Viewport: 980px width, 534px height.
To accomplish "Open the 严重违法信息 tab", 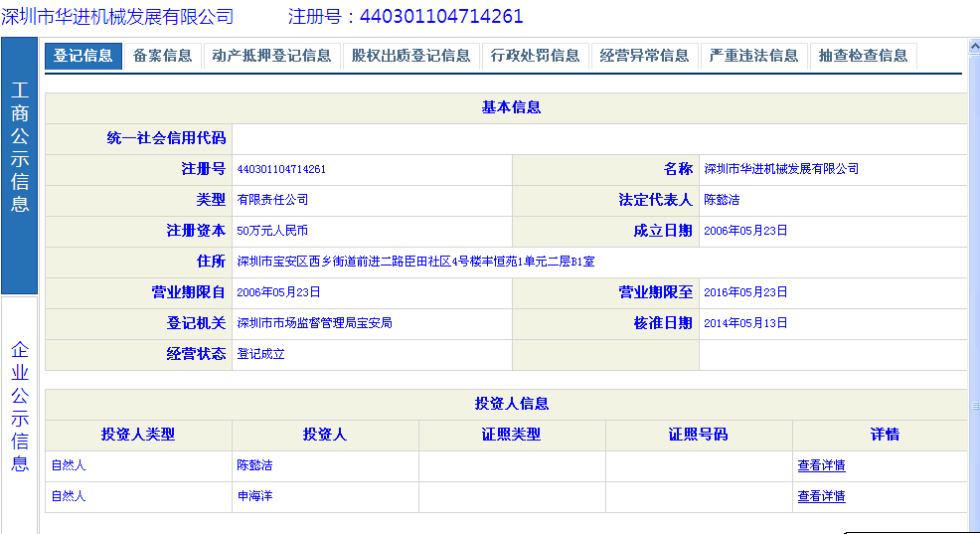I will point(753,56).
